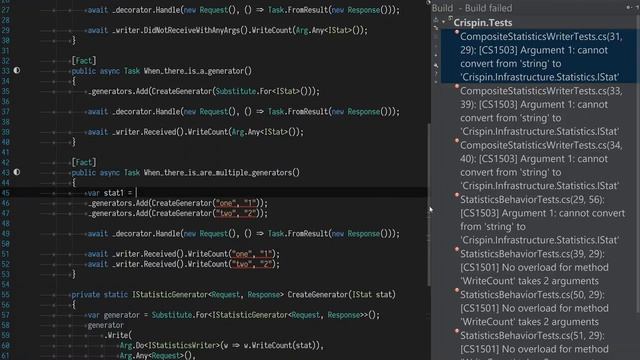Click line number 55 in the gutter
Image resolution: width=640 pixels, height=360 pixels.
[x=5, y=295]
